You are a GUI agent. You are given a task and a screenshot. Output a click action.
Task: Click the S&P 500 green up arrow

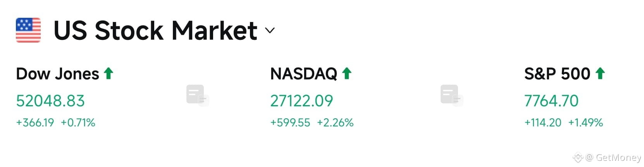tap(600, 73)
